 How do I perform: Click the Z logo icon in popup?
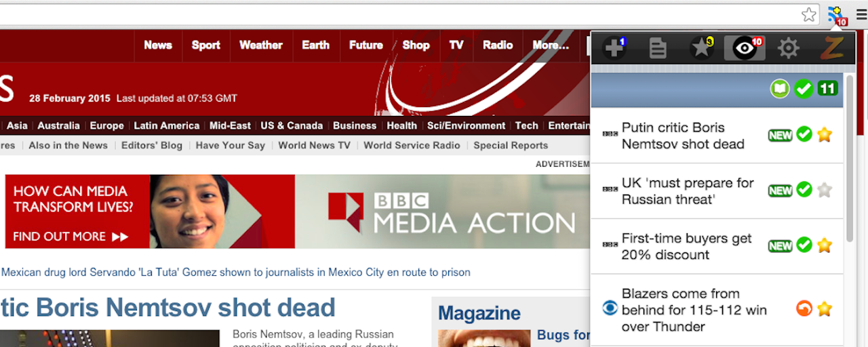pyautogui.click(x=831, y=48)
